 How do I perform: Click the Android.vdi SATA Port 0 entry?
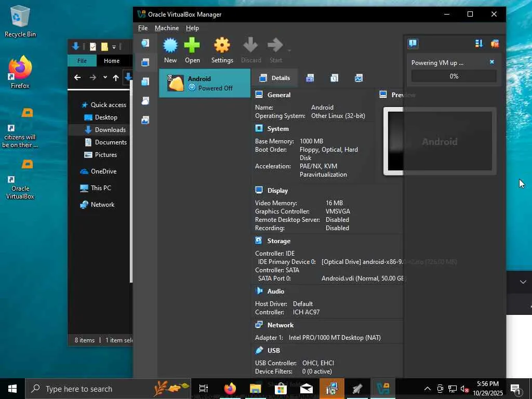(363, 278)
